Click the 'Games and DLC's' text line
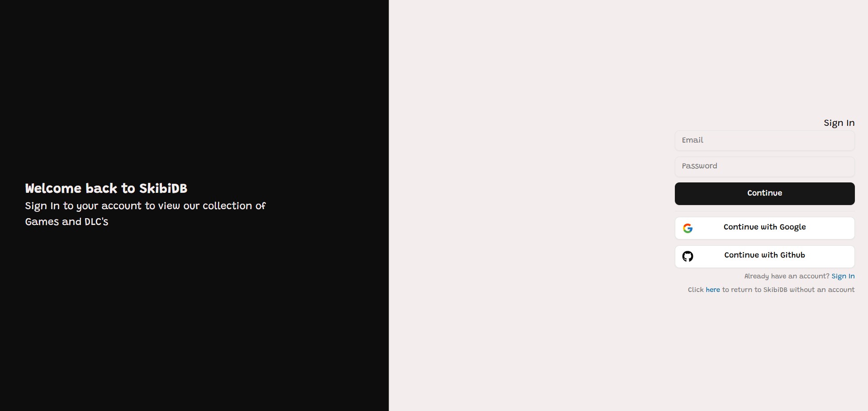Screen dimensions: 868x411 click(66, 222)
